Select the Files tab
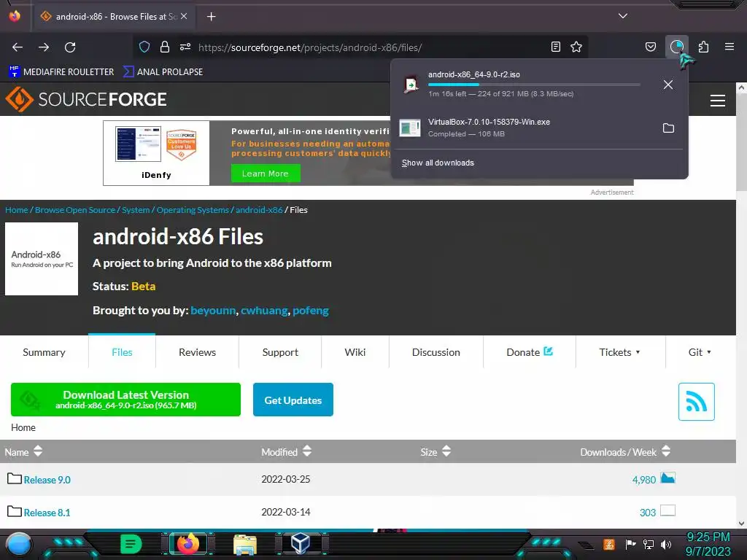 click(x=122, y=352)
